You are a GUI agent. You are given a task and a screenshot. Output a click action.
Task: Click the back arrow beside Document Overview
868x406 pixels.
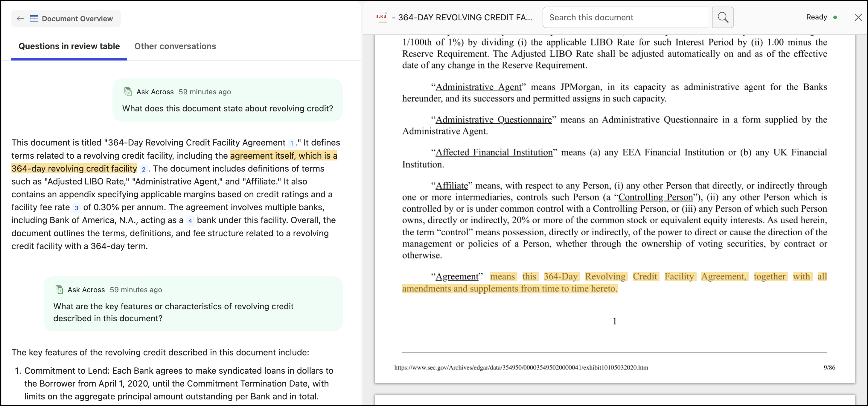(x=20, y=19)
